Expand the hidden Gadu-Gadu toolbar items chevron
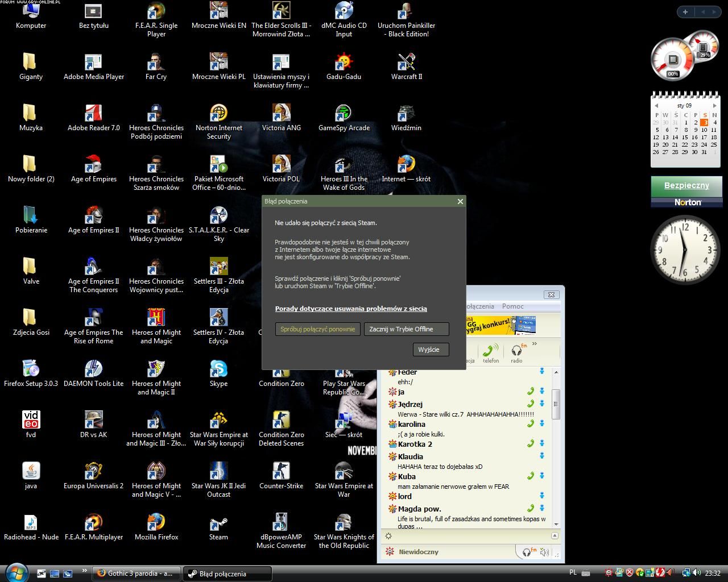 tap(534, 344)
